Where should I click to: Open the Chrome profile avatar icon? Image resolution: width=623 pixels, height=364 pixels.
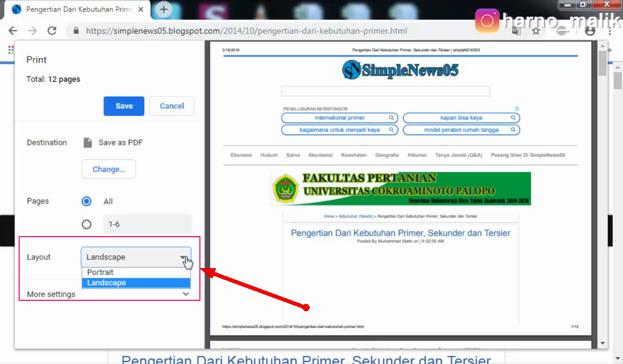click(x=590, y=31)
